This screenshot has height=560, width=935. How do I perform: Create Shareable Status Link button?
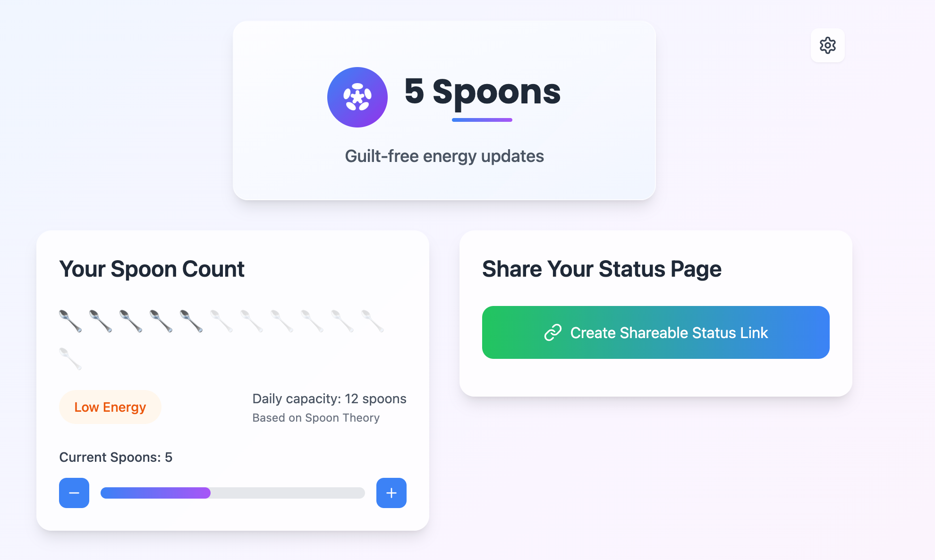656,332
